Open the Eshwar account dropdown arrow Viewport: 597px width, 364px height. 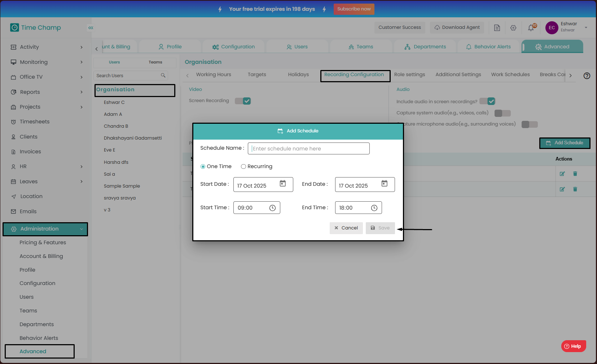point(586,28)
